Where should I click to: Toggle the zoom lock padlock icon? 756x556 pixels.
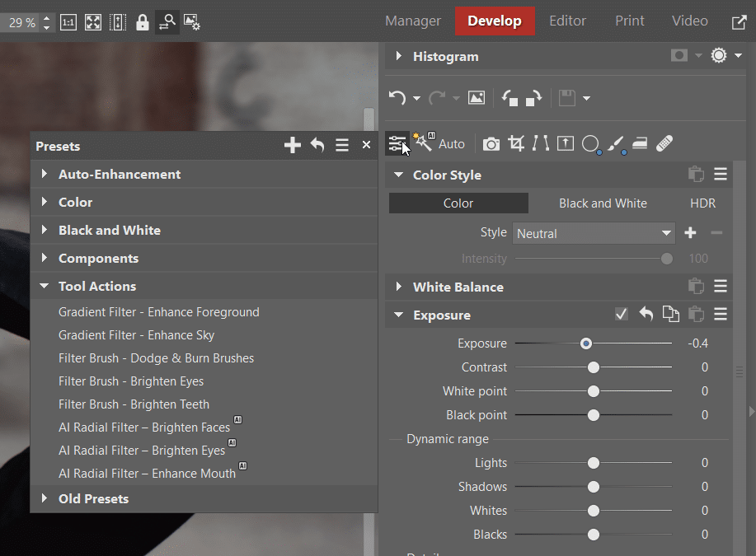click(x=142, y=21)
